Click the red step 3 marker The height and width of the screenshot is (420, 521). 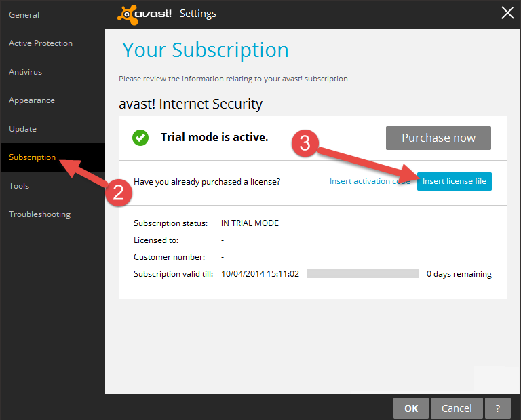click(305, 144)
